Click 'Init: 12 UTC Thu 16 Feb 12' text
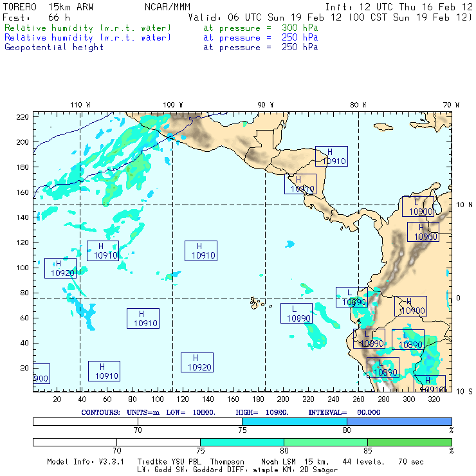Screen dimensions: 476x476 tap(399, 7)
